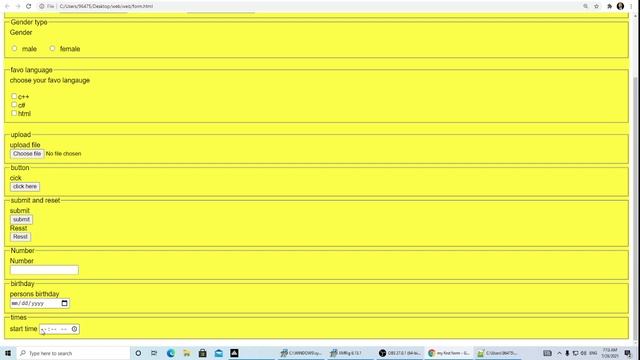The height and width of the screenshot is (360, 640).
Task: Bookmark this page with the star icon
Action: [596, 6]
